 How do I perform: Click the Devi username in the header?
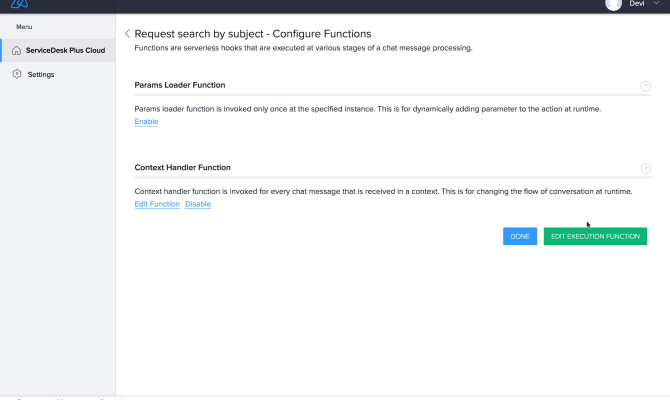coord(637,4)
